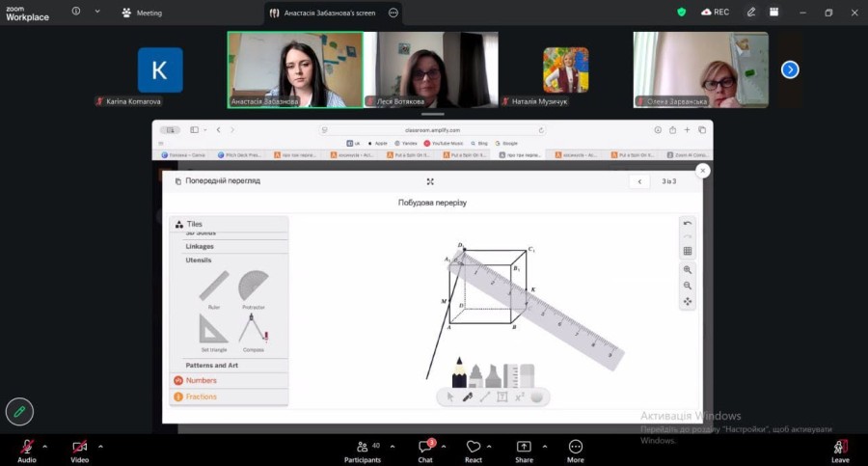Click the Tiles panel header
Viewport: 868px width, 466px height.
pos(230,224)
